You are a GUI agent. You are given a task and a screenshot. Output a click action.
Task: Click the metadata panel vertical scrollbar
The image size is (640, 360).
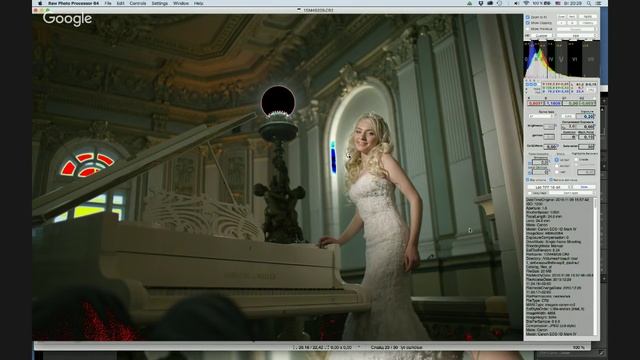[x=596, y=267]
